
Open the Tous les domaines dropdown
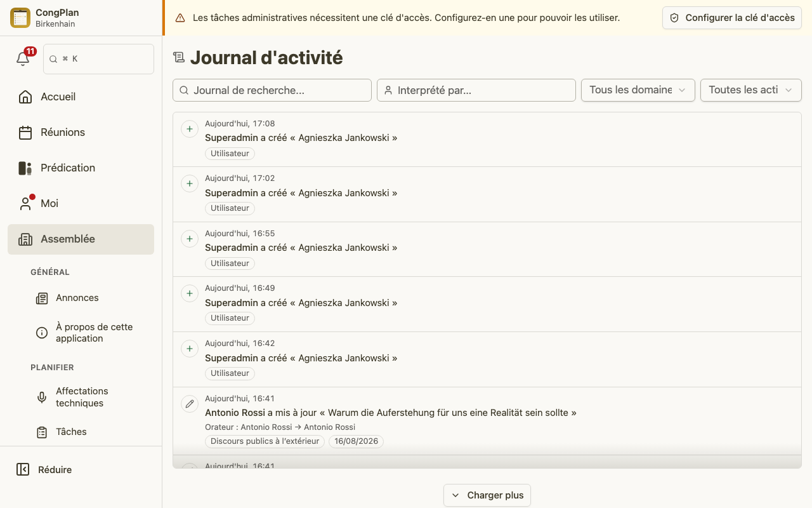[638, 90]
